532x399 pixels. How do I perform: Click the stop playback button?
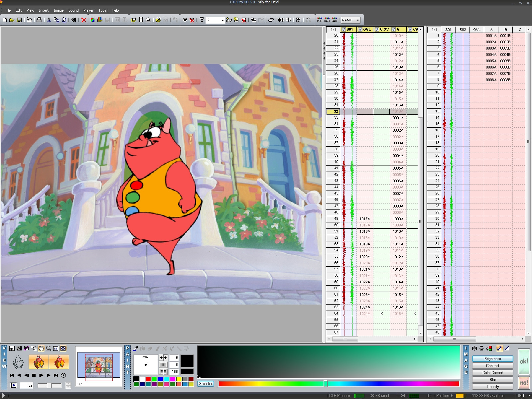pyautogui.click(x=34, y=375)
